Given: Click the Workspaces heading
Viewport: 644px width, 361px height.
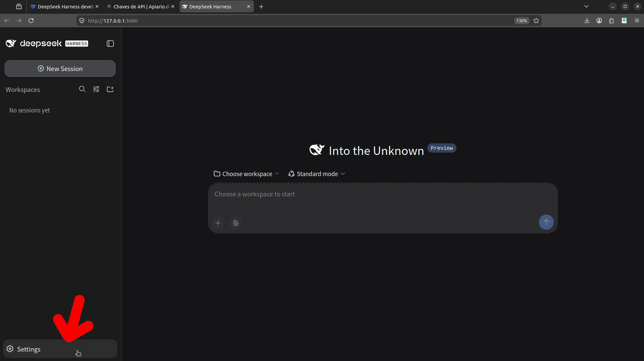Looking at the screenshot, I should click(23, 90).
